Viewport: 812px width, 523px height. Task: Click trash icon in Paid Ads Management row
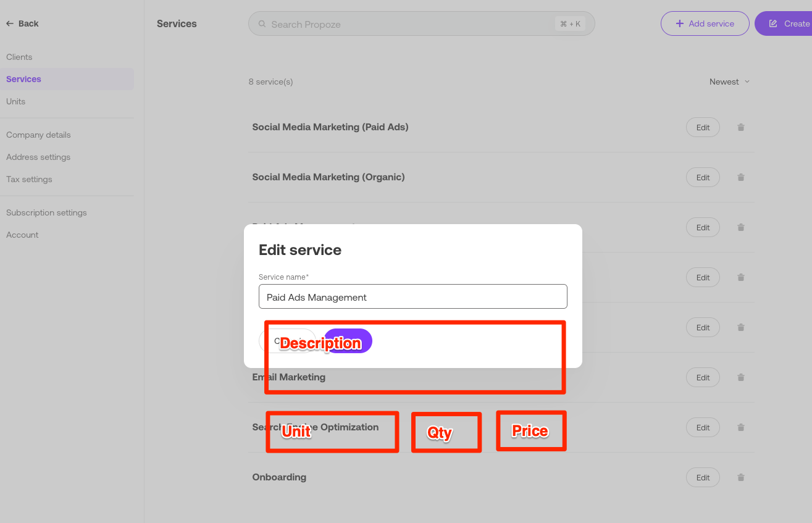tap(741, 227)
